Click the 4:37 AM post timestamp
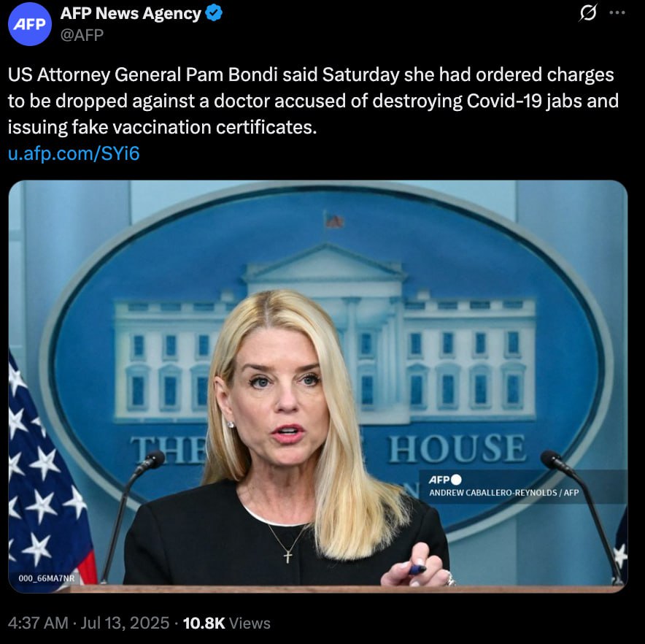Screen dimensions: 645x644 [x=38, y=623]
